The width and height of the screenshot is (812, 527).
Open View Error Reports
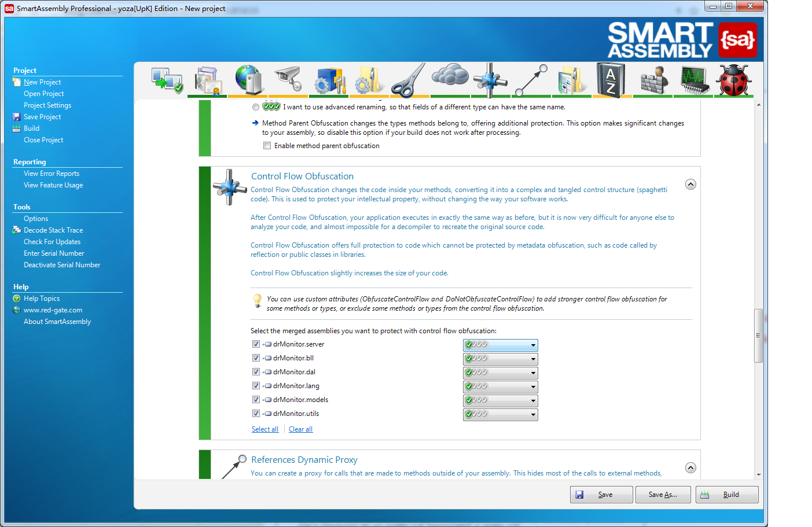point(52,174)
